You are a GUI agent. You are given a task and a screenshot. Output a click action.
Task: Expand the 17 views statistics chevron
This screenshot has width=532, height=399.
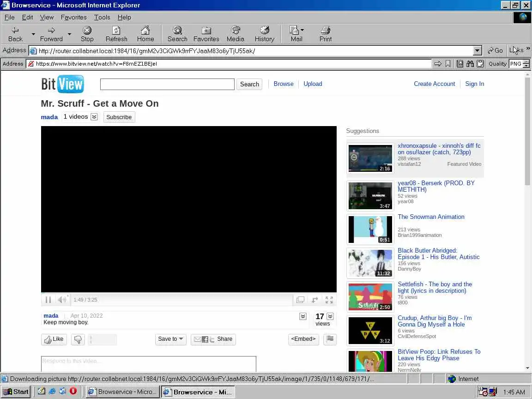(330, 316)
